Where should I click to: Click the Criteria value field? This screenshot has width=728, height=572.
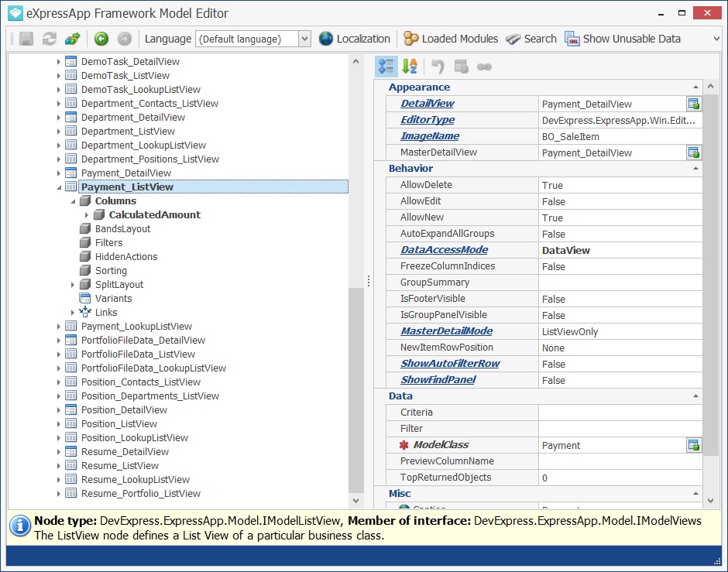620,413
